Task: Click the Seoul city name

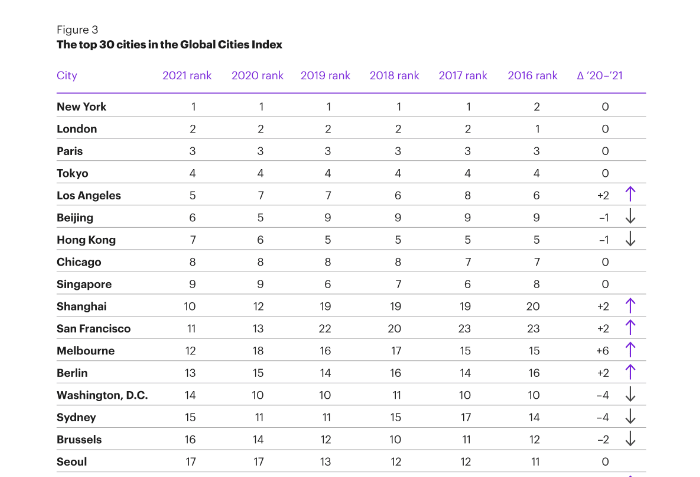Action: pyautogui.click(x=71, y=462)
